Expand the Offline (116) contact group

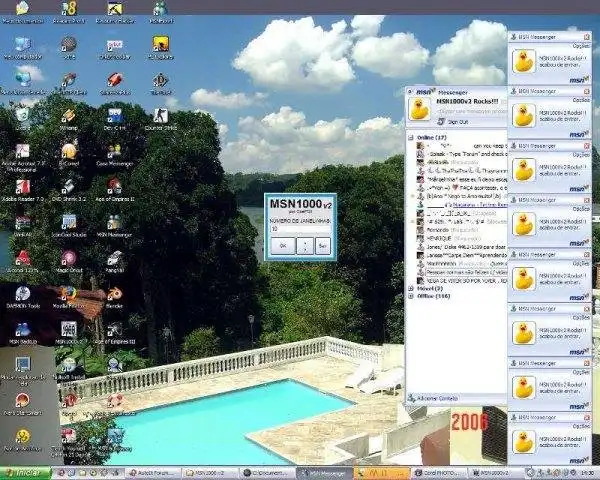point(411,296)
